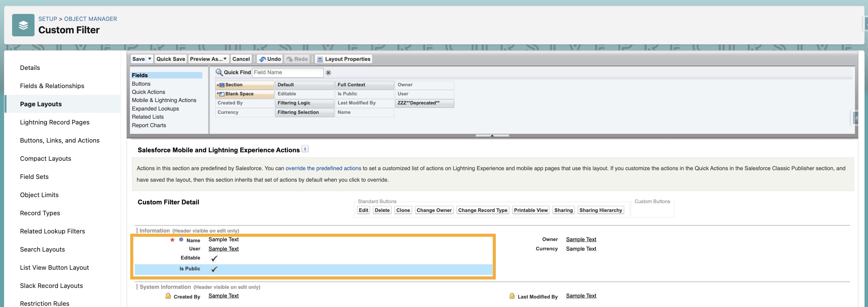This screenshot has height=307, width=868.
Task: Click in the Quick Find Field Name input
Action: (x=287, y=72)
